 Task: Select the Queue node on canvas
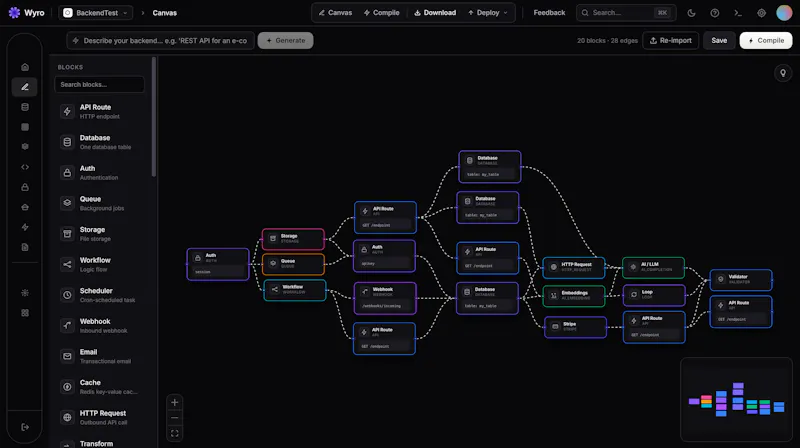coord(293,264)
